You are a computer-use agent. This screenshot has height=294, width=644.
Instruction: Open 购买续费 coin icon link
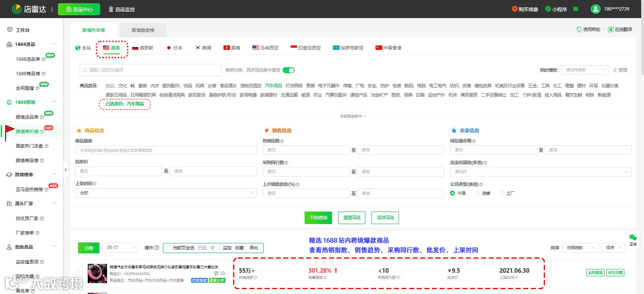point(514,9)
